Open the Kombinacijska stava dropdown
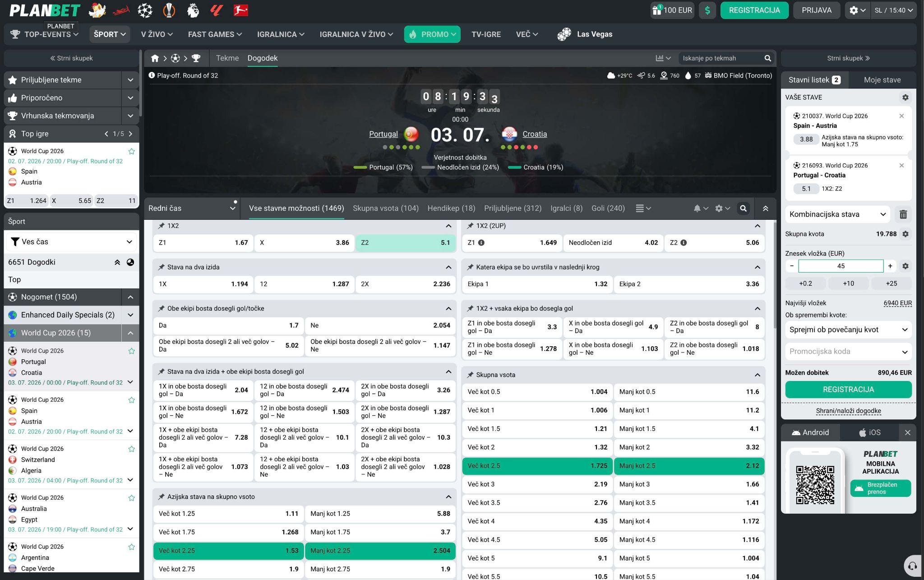This screenshot has height=580, width=924. (x=837, y=214)
